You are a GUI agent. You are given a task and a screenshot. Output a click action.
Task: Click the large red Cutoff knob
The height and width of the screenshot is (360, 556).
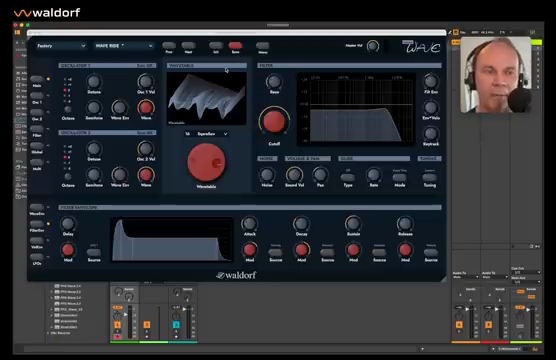274,121
